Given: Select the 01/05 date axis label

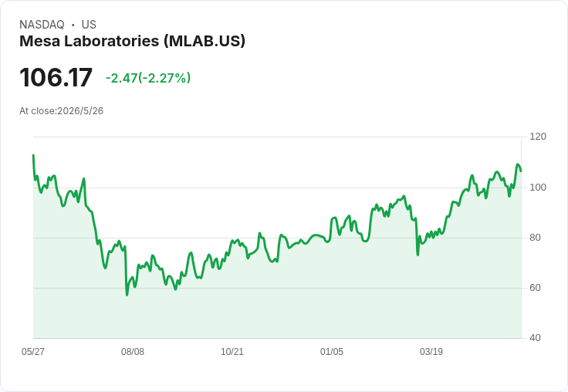Looking at the screenshot, I should tap(331, 351).
